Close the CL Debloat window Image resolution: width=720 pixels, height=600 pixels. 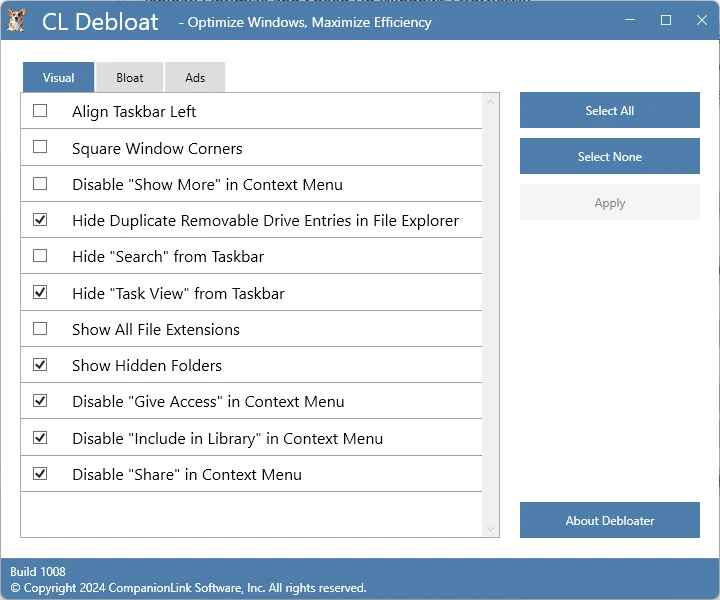(x=701, y=20)
